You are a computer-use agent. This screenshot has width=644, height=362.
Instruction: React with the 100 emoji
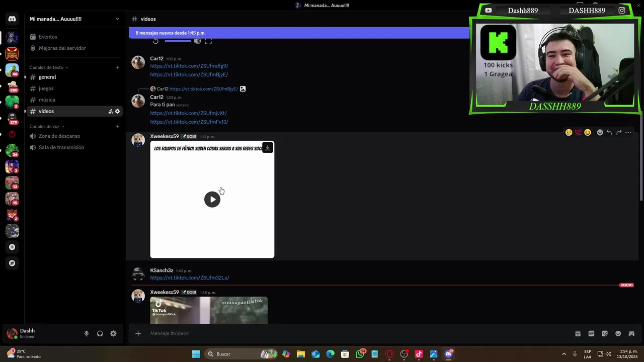[578, 132]
